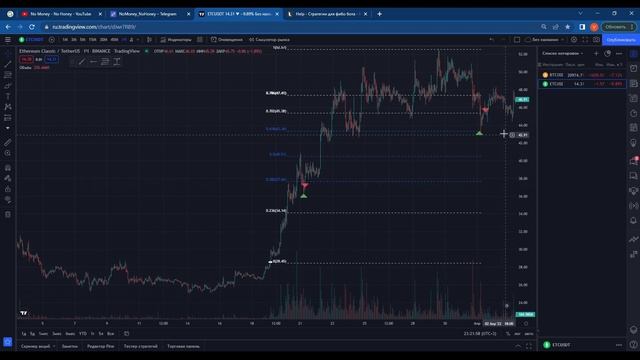The height and width of the screenshot is (360, 640).
Task: Maximize the bottom panel icon
Action: click(529, 346)
